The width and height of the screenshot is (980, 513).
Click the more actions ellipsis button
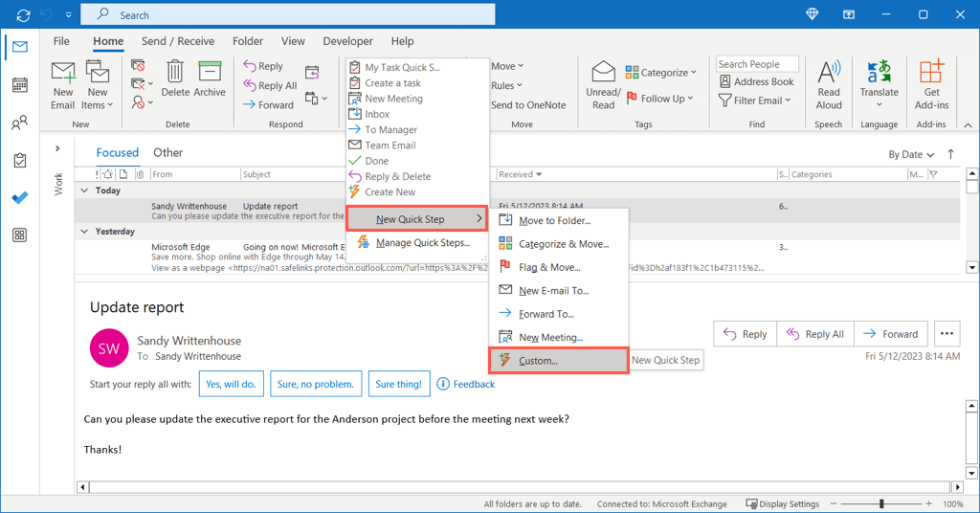point(947,334)
